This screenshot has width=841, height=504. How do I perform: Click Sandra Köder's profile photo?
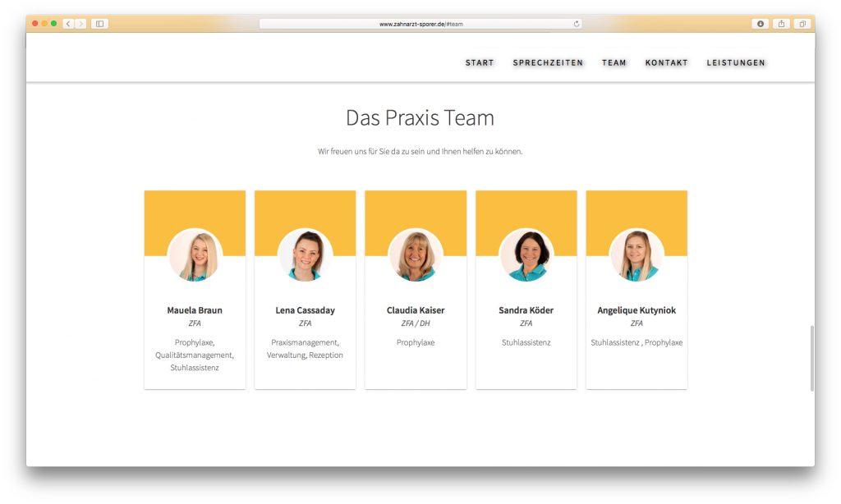pos(526,256)
